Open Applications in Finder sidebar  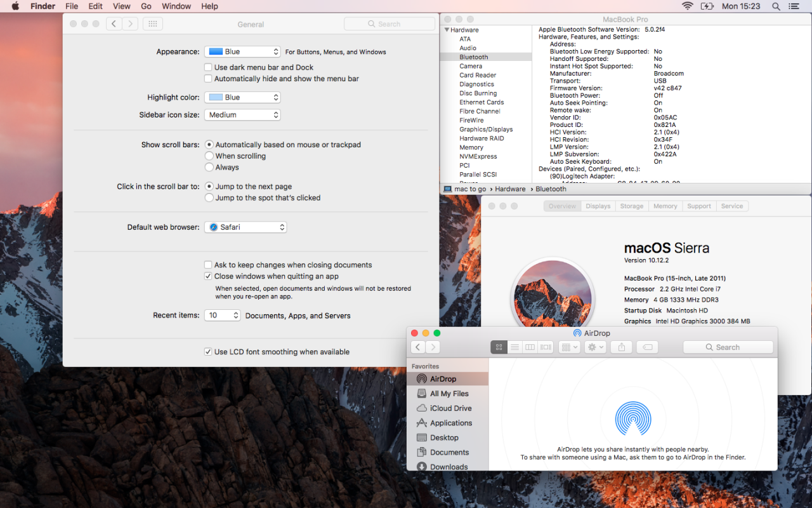point(448,423)
